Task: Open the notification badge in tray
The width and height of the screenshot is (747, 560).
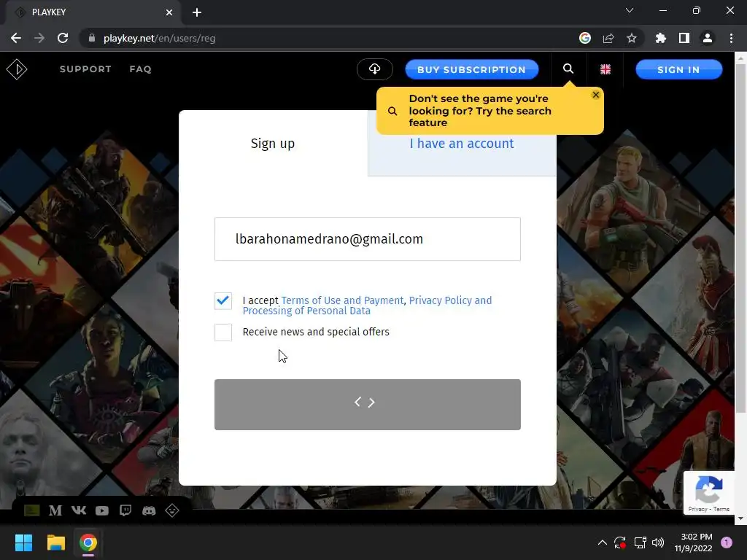Action: (727, 542)
